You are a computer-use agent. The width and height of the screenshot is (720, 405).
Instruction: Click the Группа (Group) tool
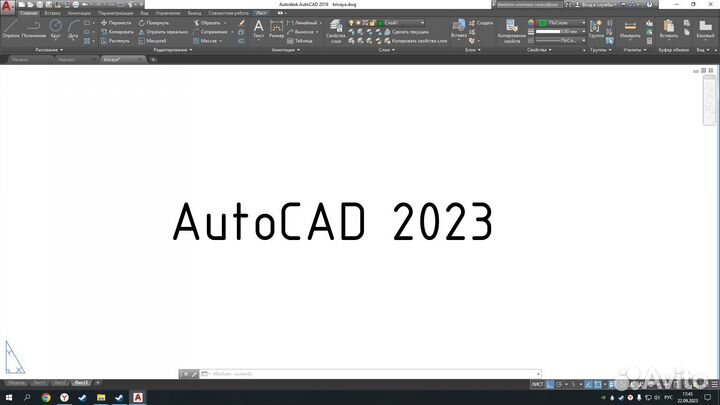(596, 28)
